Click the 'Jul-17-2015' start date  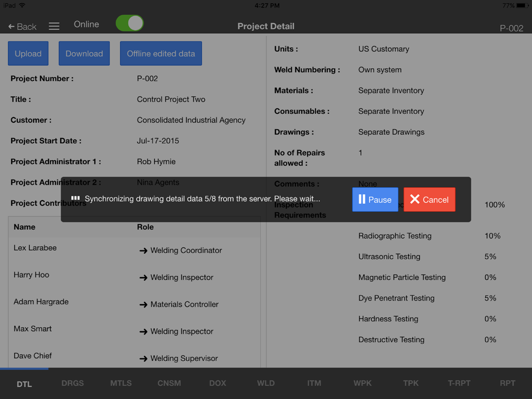tap(158, 141)
